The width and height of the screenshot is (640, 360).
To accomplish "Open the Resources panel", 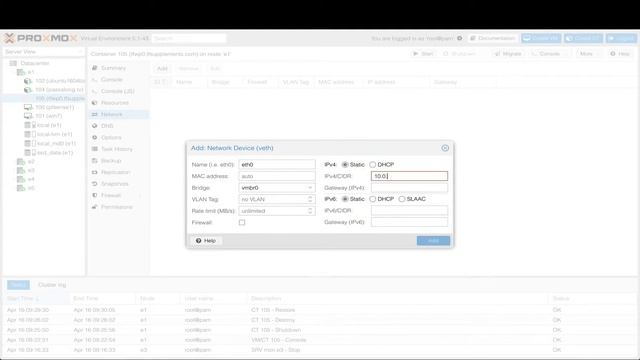I will (x=118, y=103).
